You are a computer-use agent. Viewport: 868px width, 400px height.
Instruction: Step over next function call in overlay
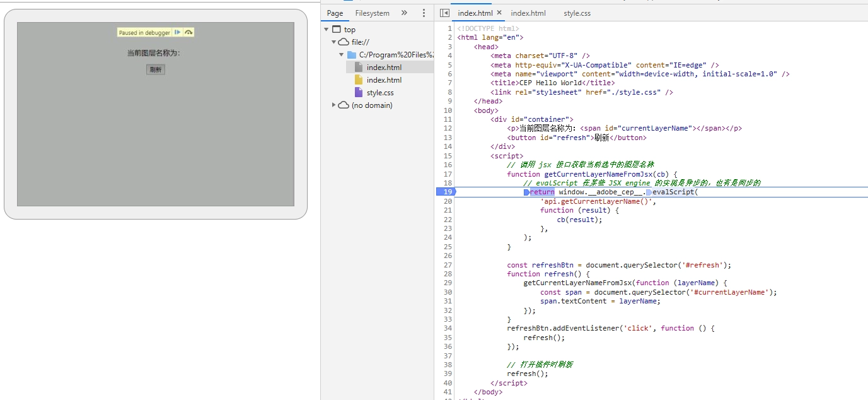188,32
